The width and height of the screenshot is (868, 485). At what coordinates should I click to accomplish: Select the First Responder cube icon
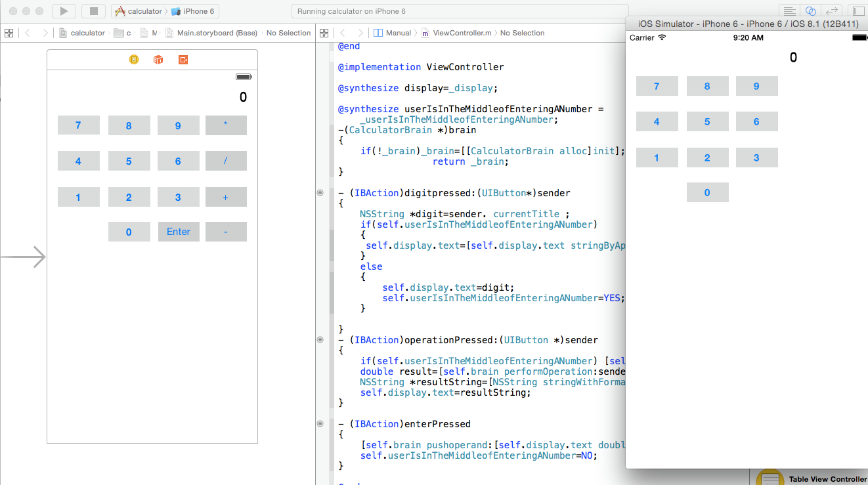coord(158,60)
